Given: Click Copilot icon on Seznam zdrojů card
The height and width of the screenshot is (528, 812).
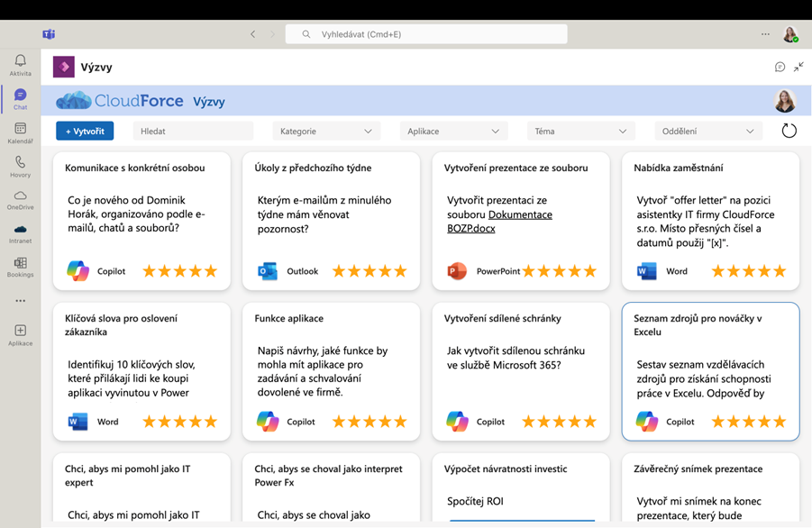Looking at the screenshot, I should [647, 422].
